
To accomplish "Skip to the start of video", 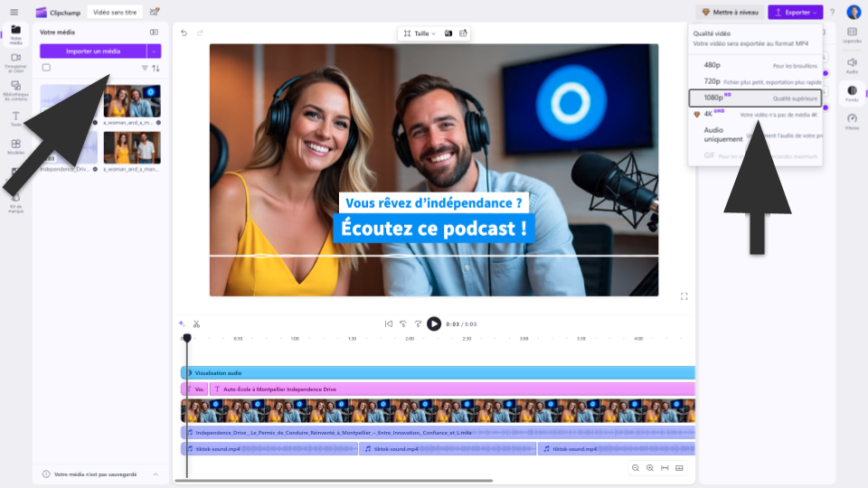I will tap(389, 324).
